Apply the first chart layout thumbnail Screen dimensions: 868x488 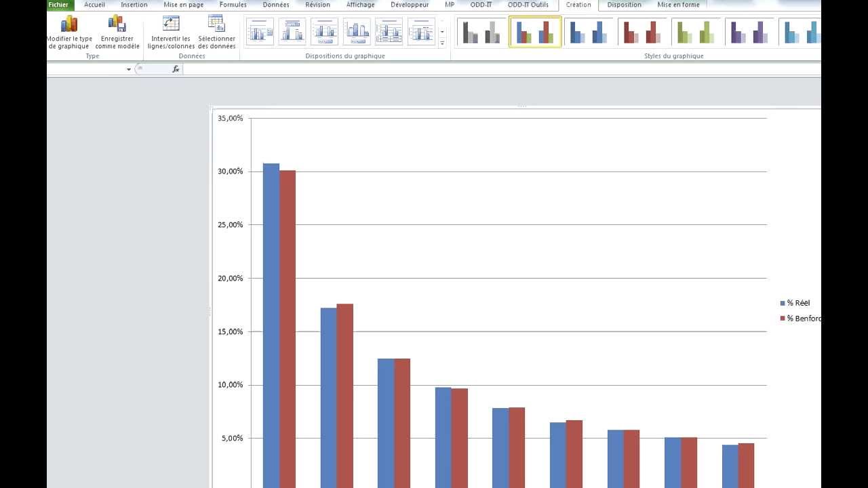[260, 31]
